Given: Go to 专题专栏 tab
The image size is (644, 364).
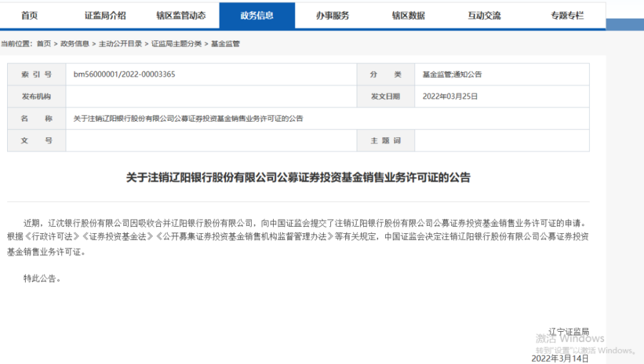Looking at the screenshot, I should click(x=567, y=15).
